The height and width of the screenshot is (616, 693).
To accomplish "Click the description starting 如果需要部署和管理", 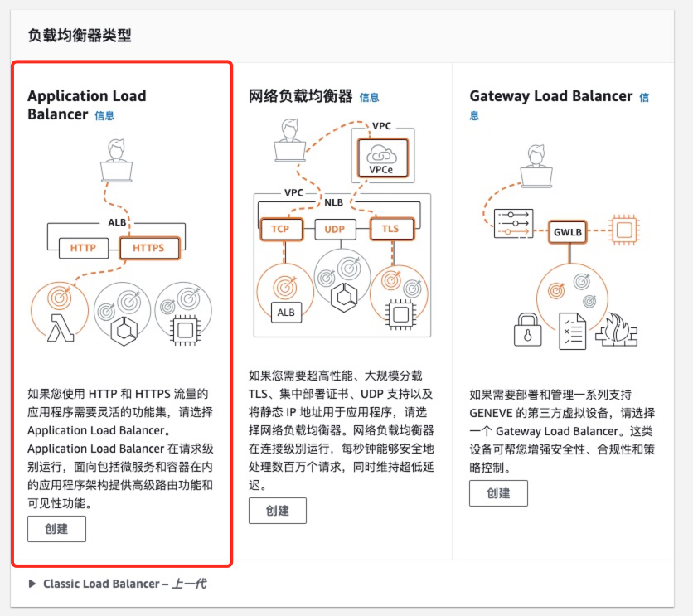I will 562,430.
